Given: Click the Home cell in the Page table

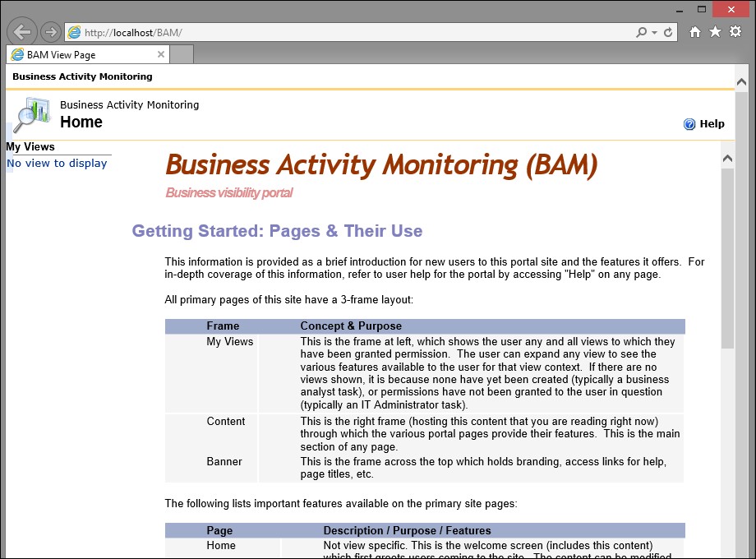Looking at the screenshot, I should [221, 546].
